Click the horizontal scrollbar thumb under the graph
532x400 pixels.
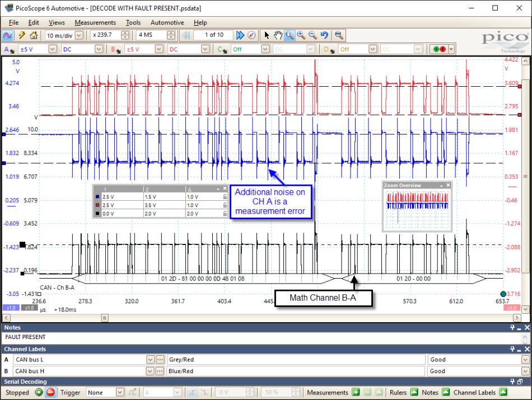pyautogui.click(x=105, y=318)
